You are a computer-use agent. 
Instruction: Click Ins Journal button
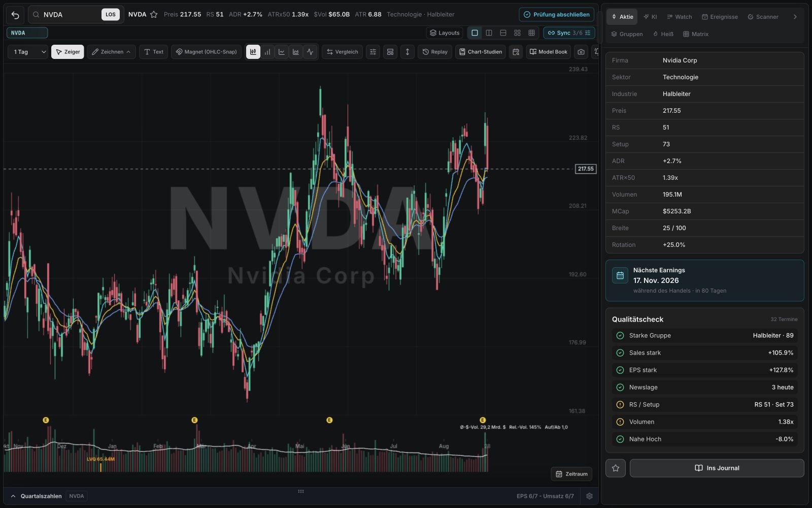[x=717, y=468]
